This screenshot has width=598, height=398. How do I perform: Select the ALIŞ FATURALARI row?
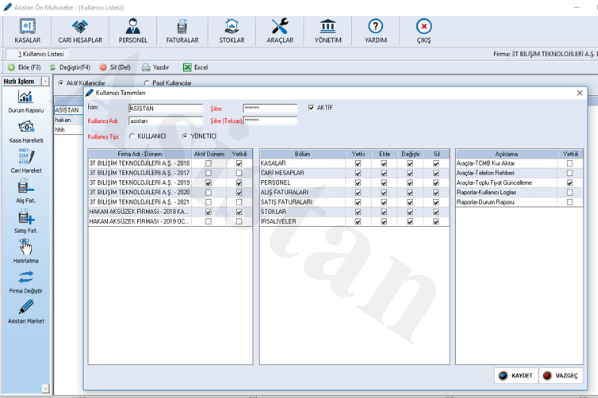(x=354, y=193)
